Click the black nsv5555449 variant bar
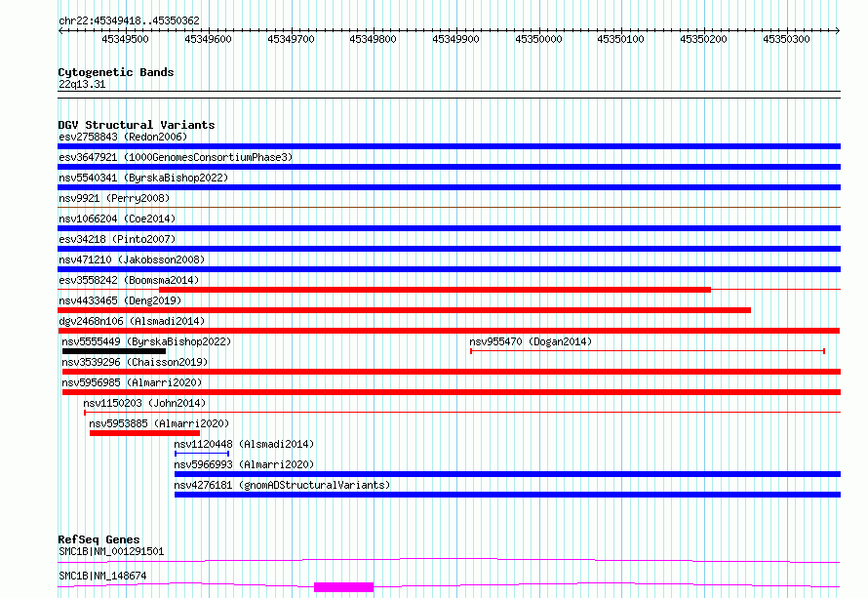This screenshot has width=868, height=598. click(114, 351)
